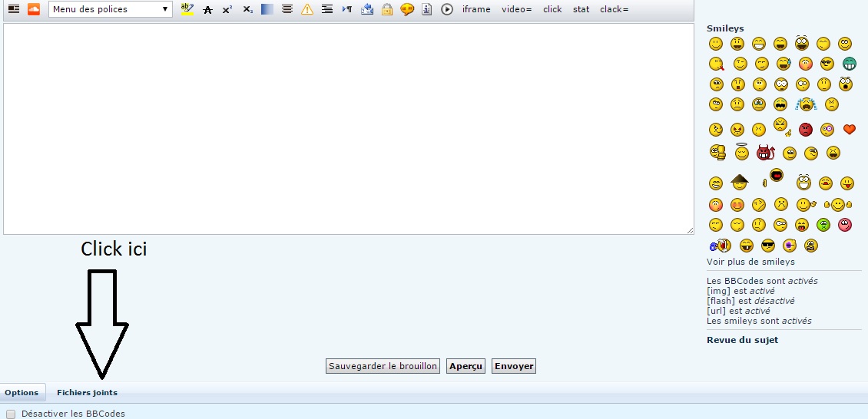Click the SoundCloud orange icon
Viewport: 868px width, 419px height.
click(34, 9)
